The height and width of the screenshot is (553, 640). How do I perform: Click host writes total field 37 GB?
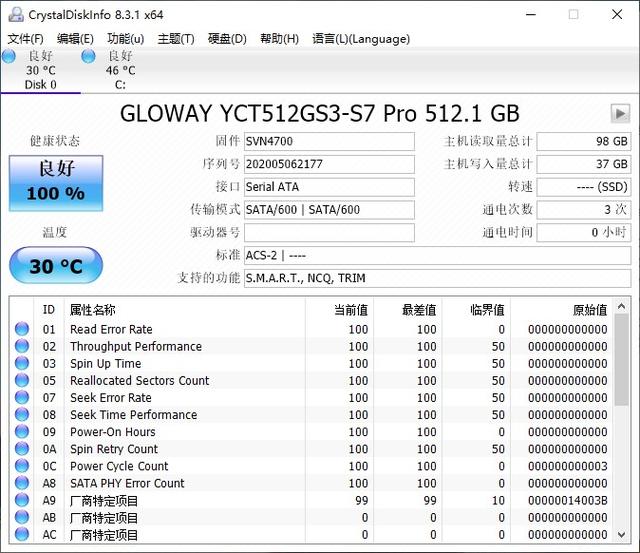coord(584,164)
